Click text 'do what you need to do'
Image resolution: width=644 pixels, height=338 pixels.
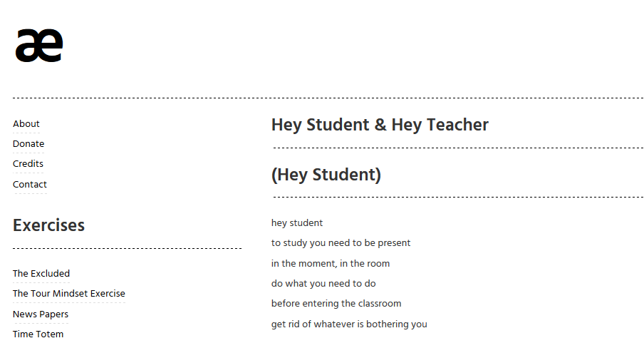(x=323, y=284)
